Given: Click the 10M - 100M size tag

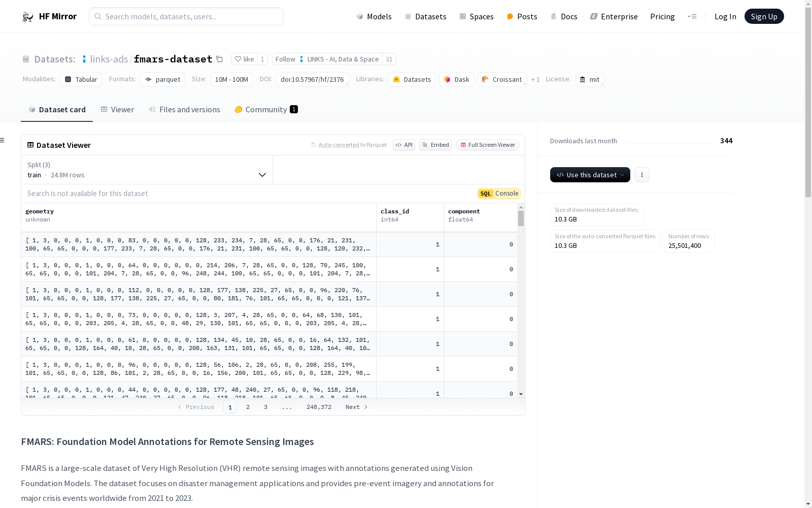Looking at the screenshot, I should 231,79.
